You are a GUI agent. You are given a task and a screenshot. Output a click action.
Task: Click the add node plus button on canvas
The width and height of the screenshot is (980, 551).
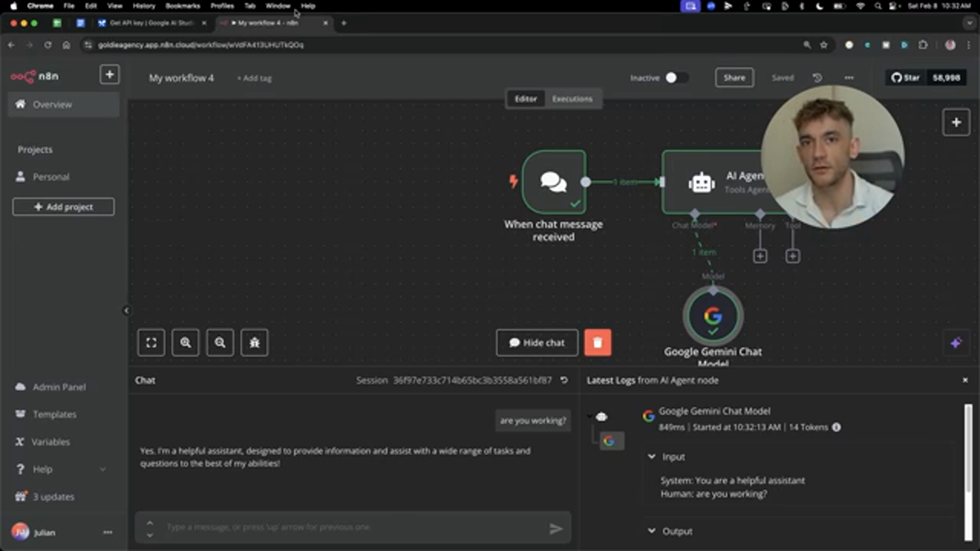coord(956,122)
